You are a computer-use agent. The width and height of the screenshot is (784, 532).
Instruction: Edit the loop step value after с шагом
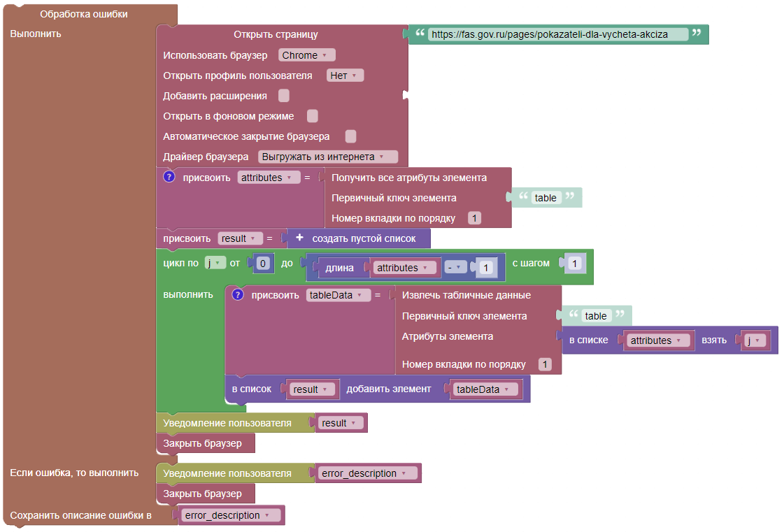click(x=575, y=264)
